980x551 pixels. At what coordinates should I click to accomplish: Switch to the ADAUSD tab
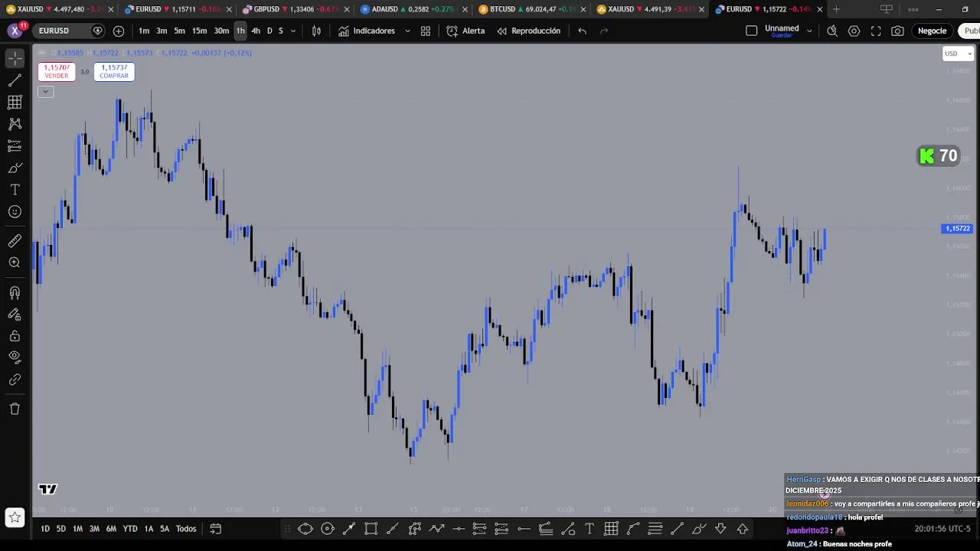[x=413, y=9]
